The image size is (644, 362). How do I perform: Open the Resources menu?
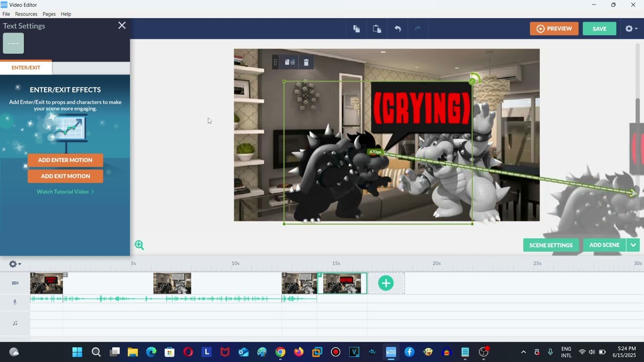[x=26, y=14]
